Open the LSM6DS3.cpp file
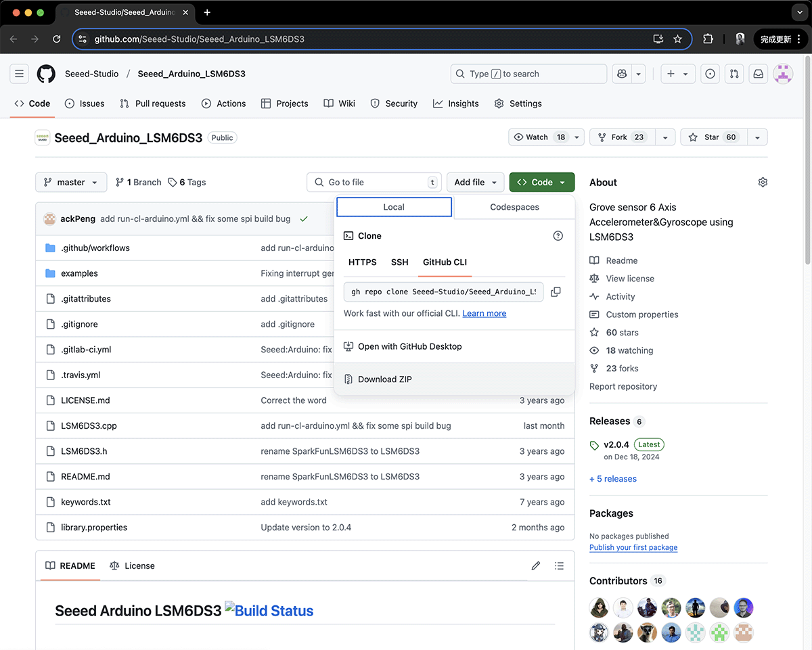This screenshot has width=812, height=650. pyautogui.click(x=89, y=426)
